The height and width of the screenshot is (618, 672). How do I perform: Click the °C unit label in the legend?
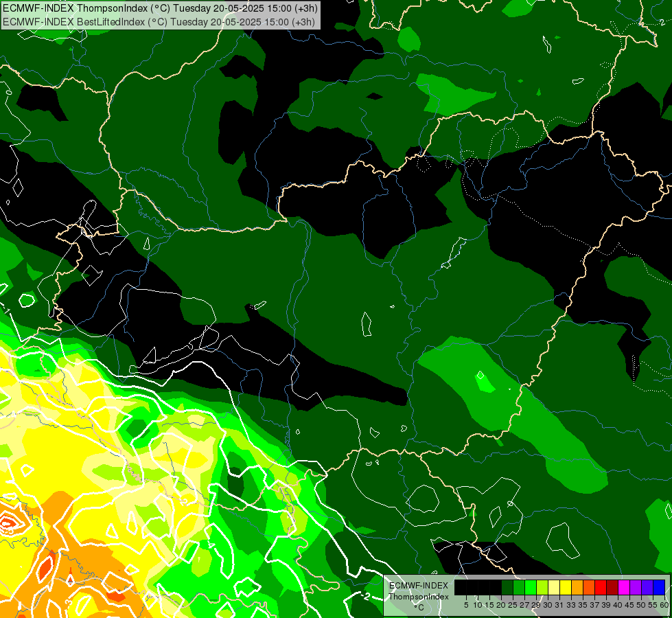419,608
